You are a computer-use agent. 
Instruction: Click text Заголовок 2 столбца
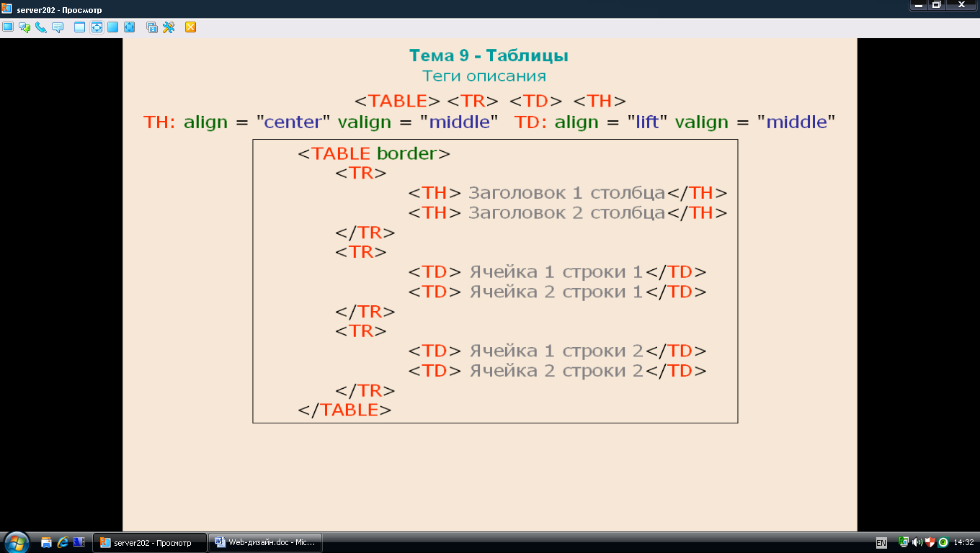tap(566, 213)
